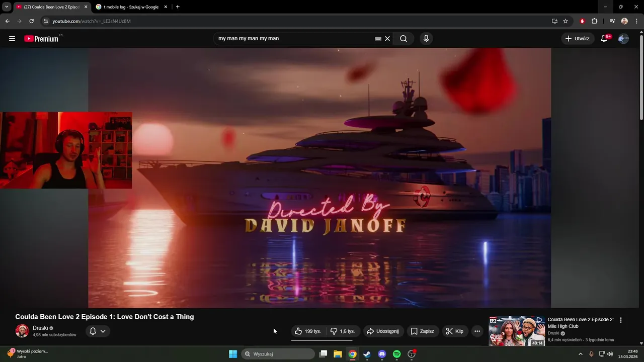Close the t mobile log Google tab
Viewport: 644px width, 362px height.
166,7
